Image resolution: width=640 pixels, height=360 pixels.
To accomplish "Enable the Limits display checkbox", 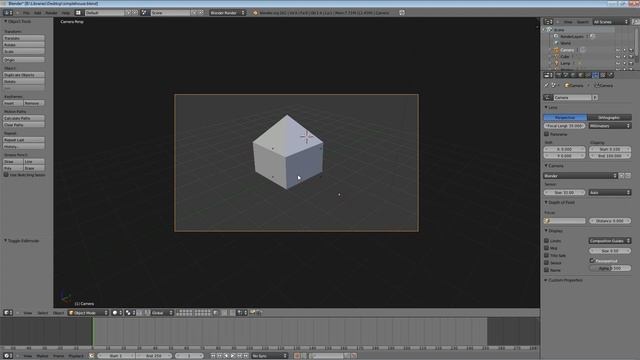I will coord(547,240).
